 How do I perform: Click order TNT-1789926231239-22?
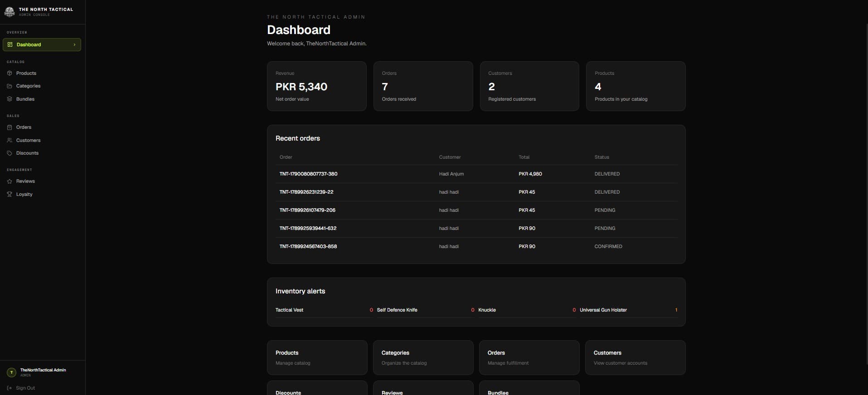click(306, 192)
